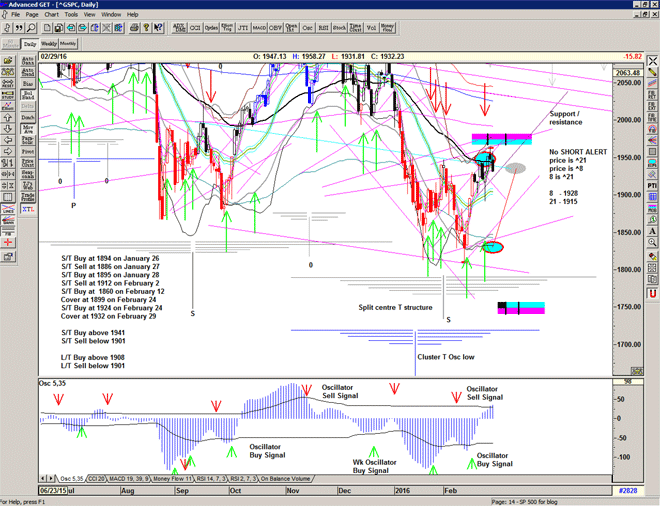Viewport: 660px width, 506px height.
Task: Select the MACD 19, 39, 9 tab
Action: (x=131, y=480)
